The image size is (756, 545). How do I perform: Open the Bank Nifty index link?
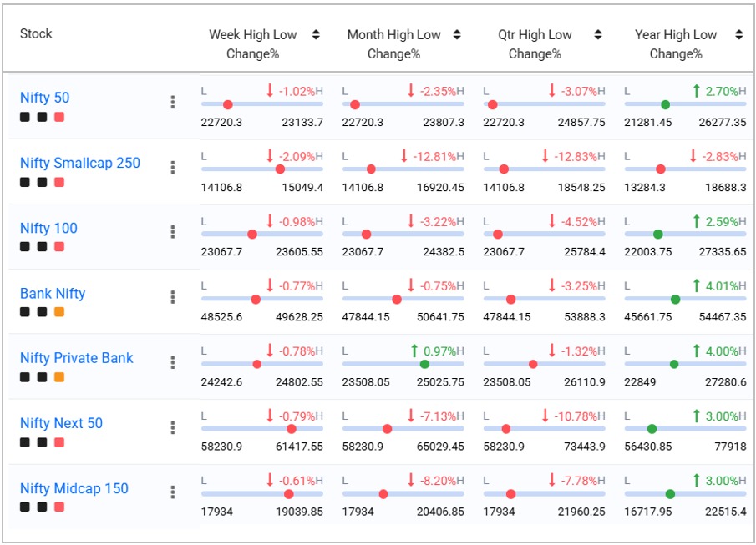coord(53,293)
